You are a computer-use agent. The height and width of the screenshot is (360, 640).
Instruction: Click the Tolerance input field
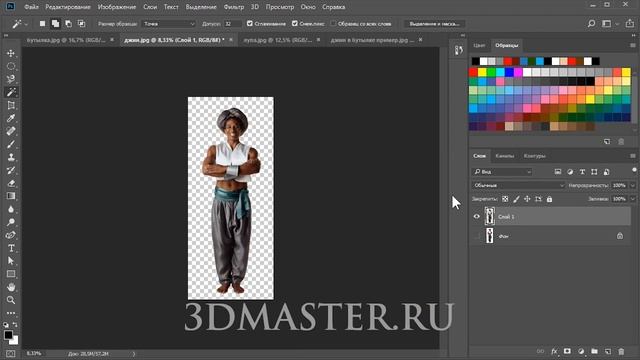pos(232,24)
